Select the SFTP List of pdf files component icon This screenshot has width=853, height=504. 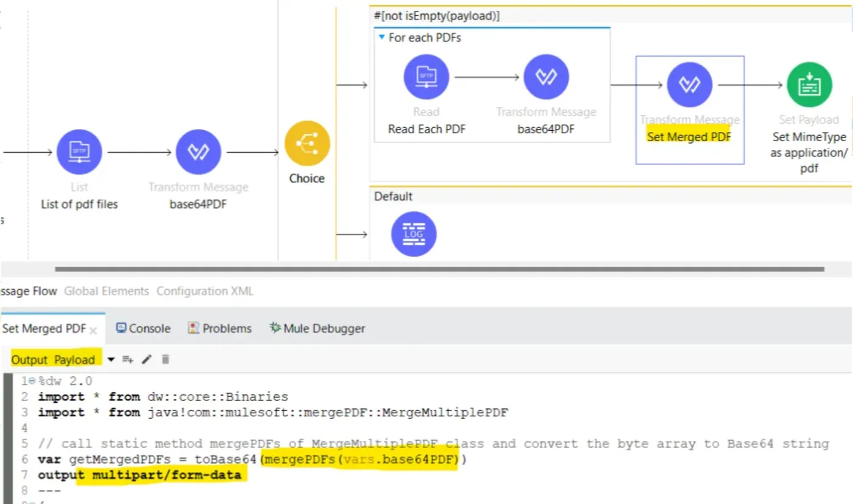79,152
